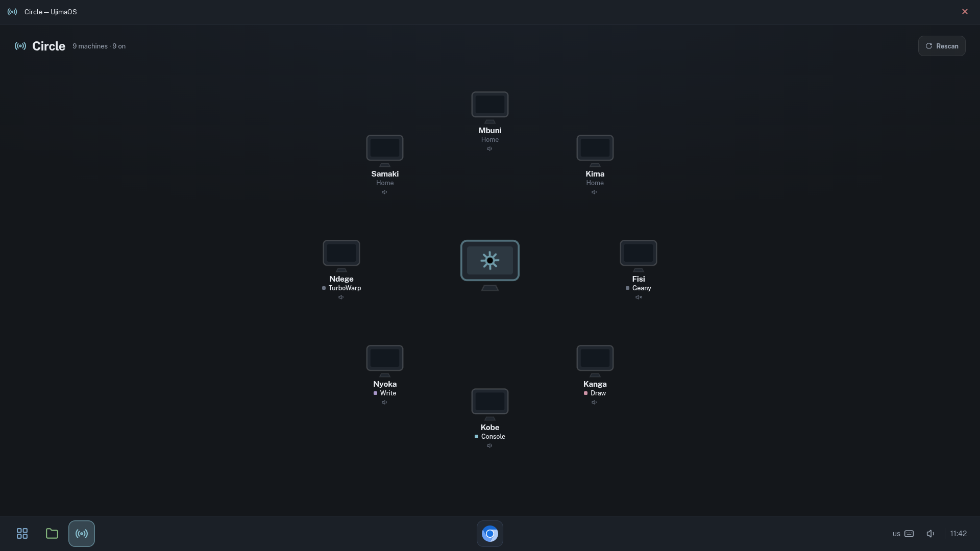Click the Home label under Mbuni
This screenshot has width=980, height=551.
[x=489, y=140]
